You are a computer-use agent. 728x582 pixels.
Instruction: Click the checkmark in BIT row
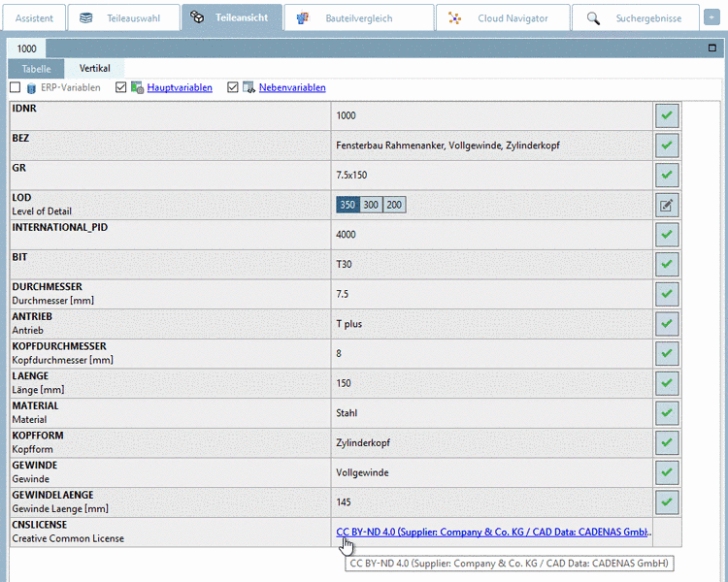(x=667, y=264)
